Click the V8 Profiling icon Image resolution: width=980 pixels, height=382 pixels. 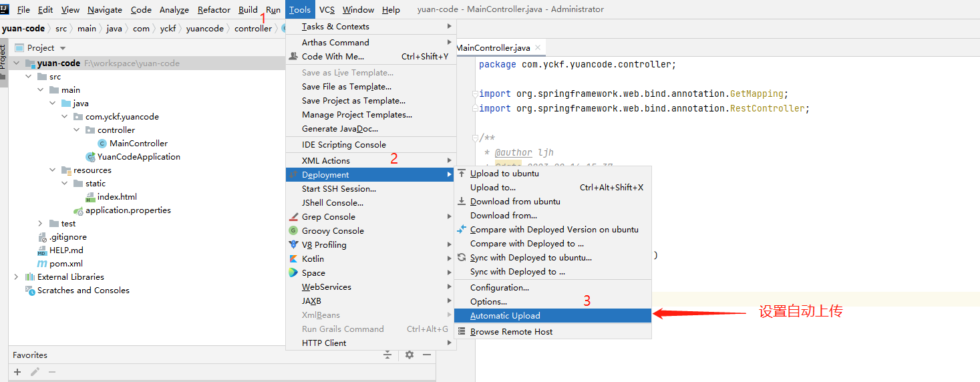pos(293,245)
